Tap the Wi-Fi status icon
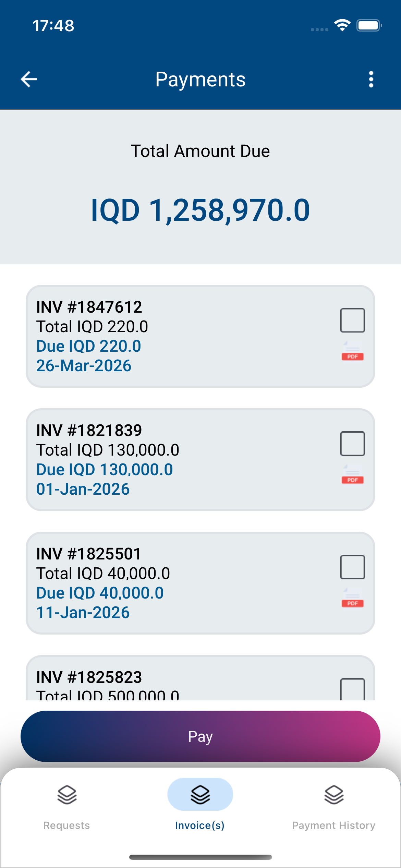Image resolution: width=401 pixels, height=868 pixels. [342, 25]
